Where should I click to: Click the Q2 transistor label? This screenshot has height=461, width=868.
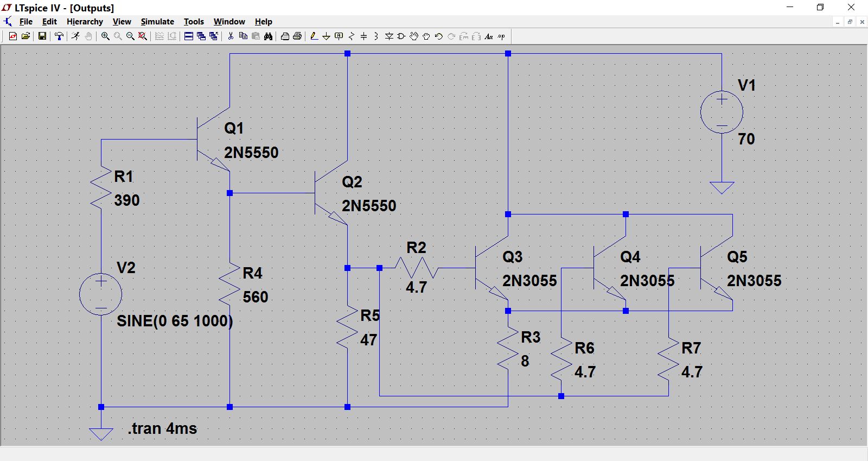[x=352, y=182]
